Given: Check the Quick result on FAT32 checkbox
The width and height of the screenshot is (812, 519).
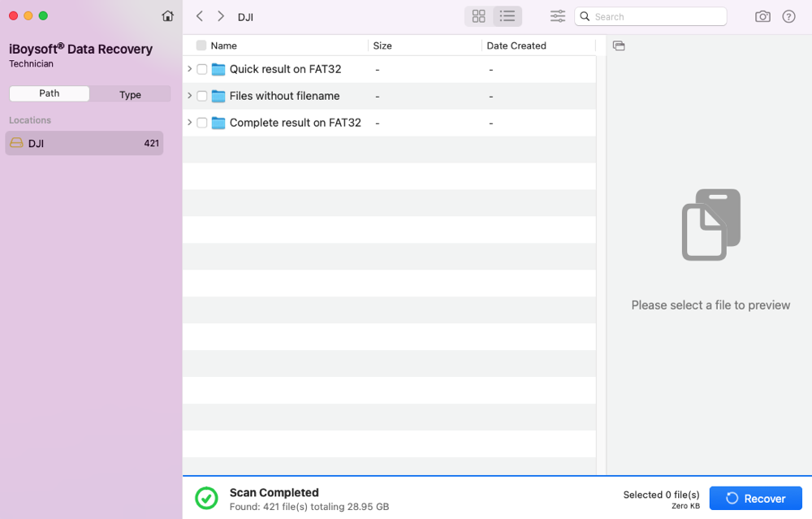Looking at the screenshot, I should [x=202, y=69].
